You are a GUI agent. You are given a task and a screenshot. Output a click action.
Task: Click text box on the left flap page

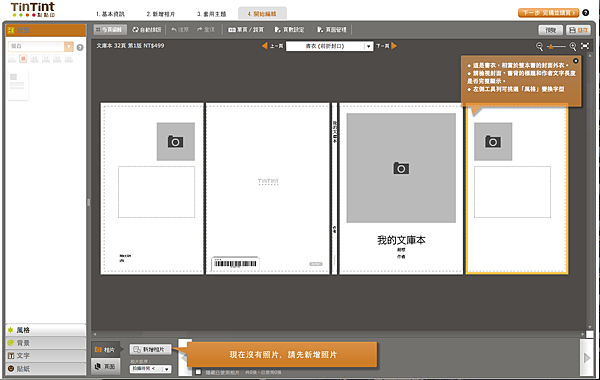156,192
